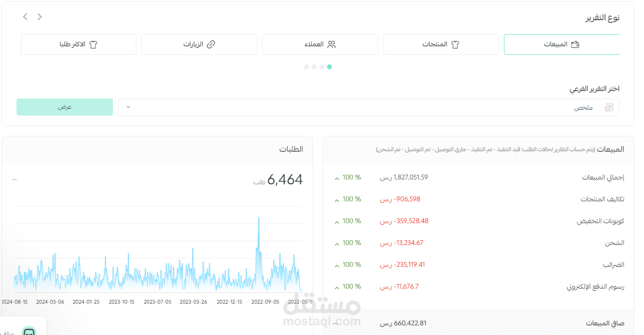Click the wallet icon in المبيعات tab
The width and height of the screenshot is (644, 335).
[575, 45]
